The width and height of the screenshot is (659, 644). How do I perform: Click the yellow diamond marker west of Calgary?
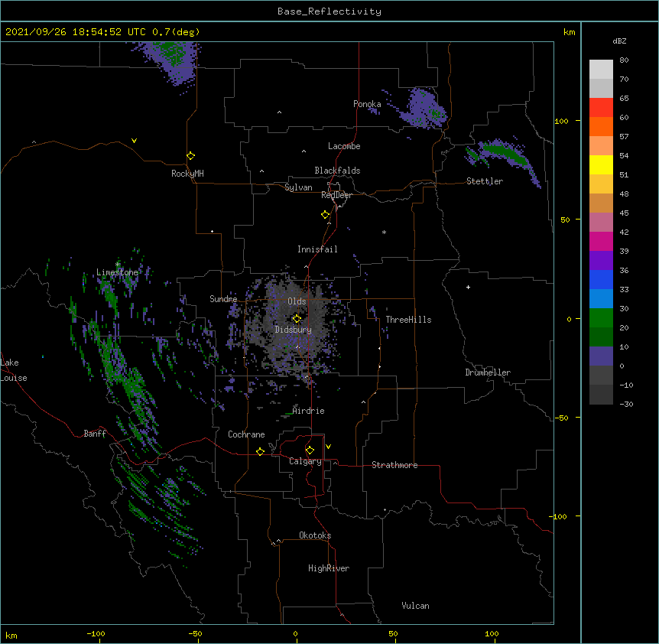[260, 451]
